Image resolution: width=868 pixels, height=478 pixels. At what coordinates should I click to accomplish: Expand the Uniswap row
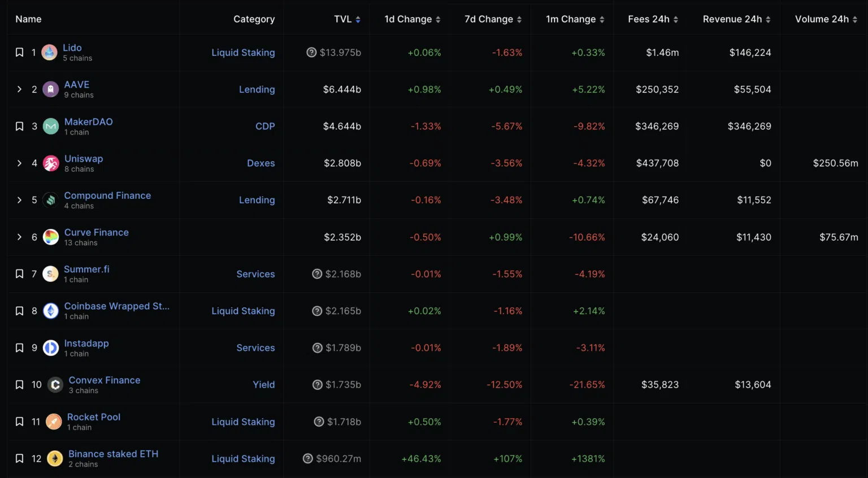click(19, 163)
